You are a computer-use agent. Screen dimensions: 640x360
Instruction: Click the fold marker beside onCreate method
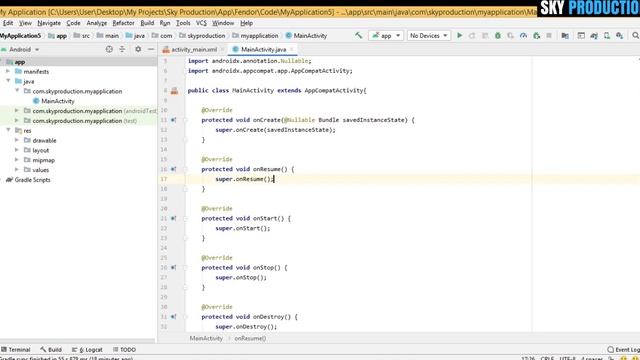[x=185, y=120]
